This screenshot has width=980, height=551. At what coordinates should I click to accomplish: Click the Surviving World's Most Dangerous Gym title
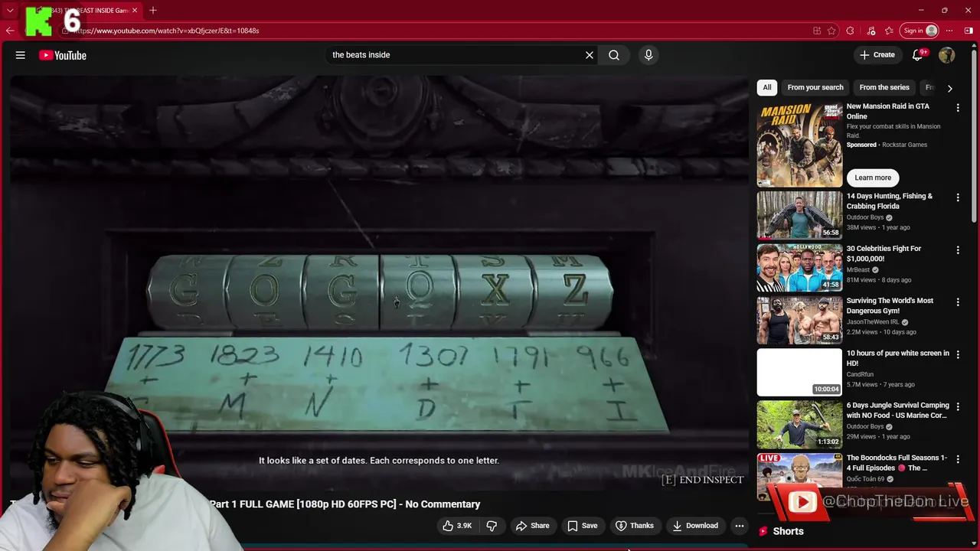890,306
